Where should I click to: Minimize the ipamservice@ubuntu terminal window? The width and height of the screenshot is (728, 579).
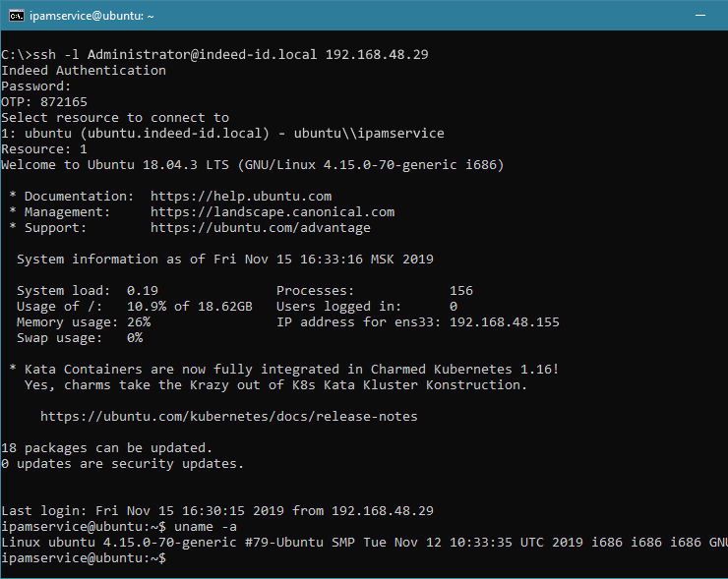point(700,16)
